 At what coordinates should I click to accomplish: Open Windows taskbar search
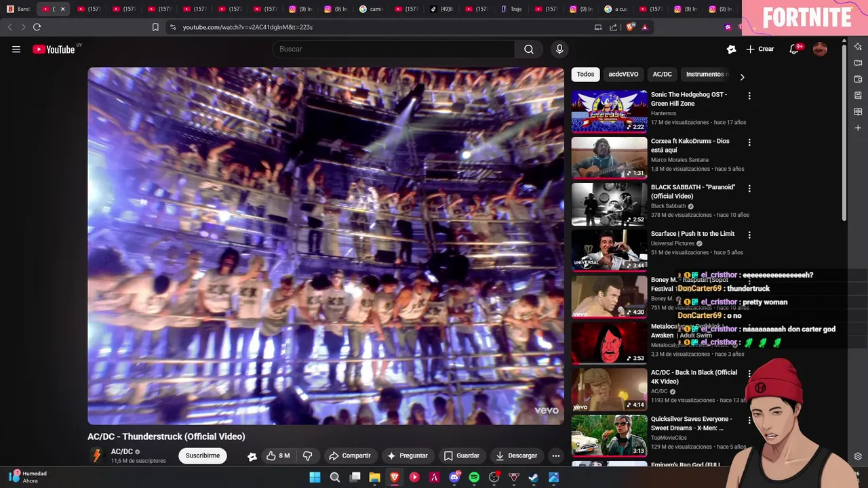point(335,477)
